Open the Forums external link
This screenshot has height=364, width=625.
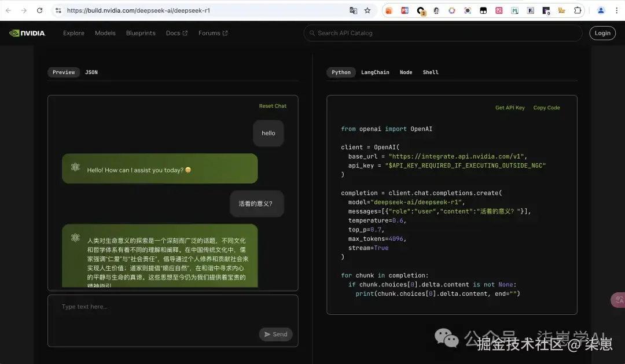pos(213,33)
